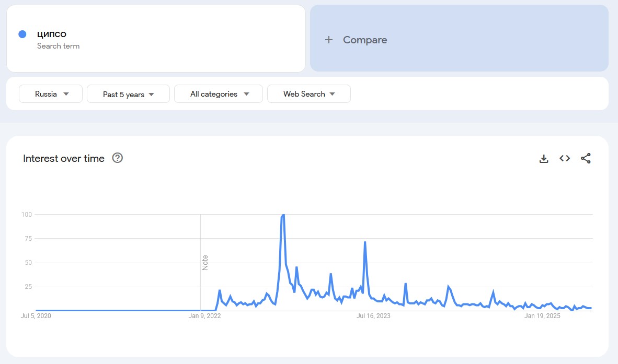The width and height of the screenshot is (618, 364).
Task: Download the interest over time data as CSV
Action: pos(544,159)
